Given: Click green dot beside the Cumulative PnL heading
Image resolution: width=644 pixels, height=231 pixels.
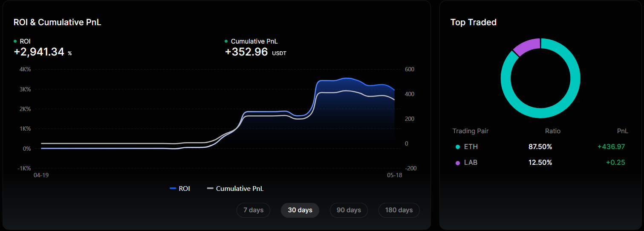Looking at the screenshot, I should coord(226,41).
